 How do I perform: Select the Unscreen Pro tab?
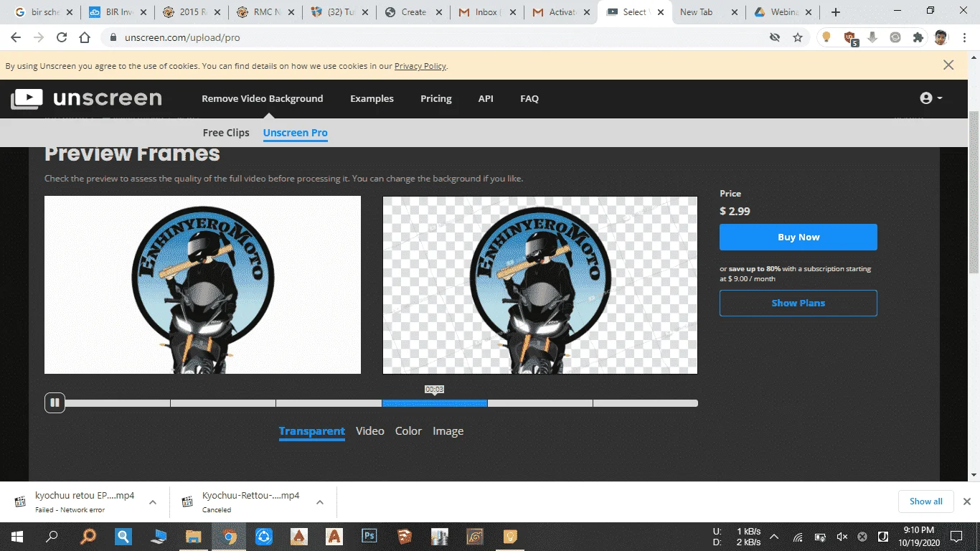[296, 133]
